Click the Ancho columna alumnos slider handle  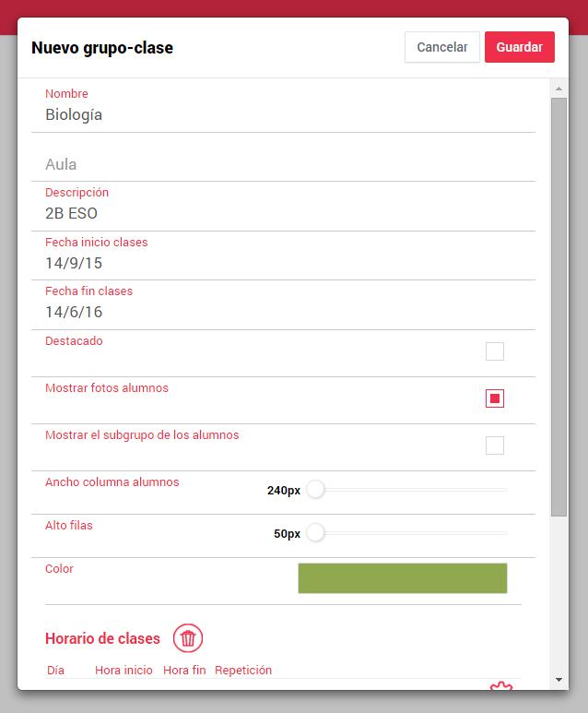(x=315, y=490)
